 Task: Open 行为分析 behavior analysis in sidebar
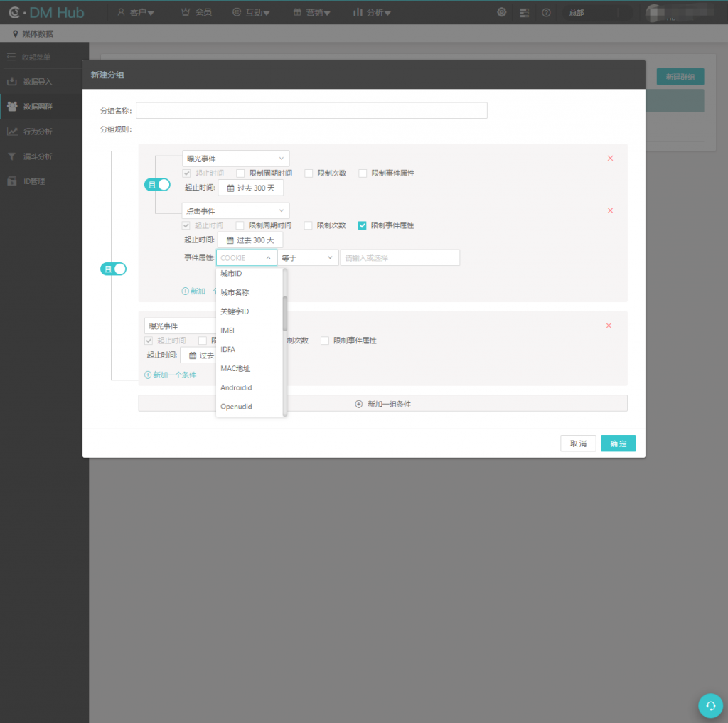pyautogui.click(x=37, y=132)
